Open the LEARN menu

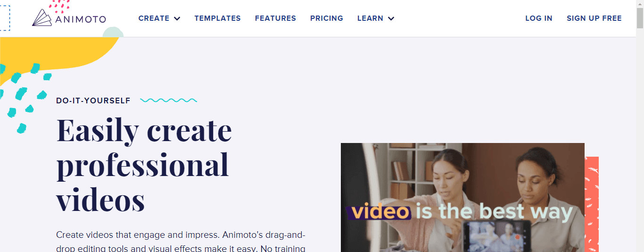[370, 18]
